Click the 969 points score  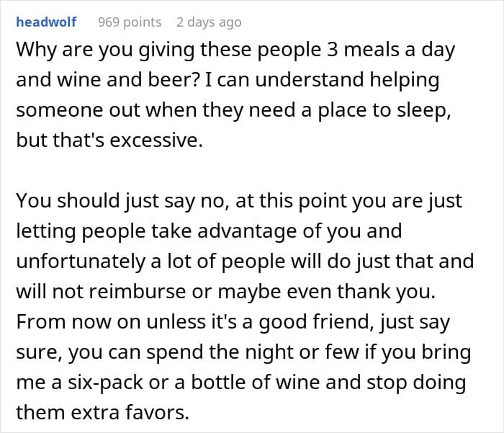click(130, 22)
